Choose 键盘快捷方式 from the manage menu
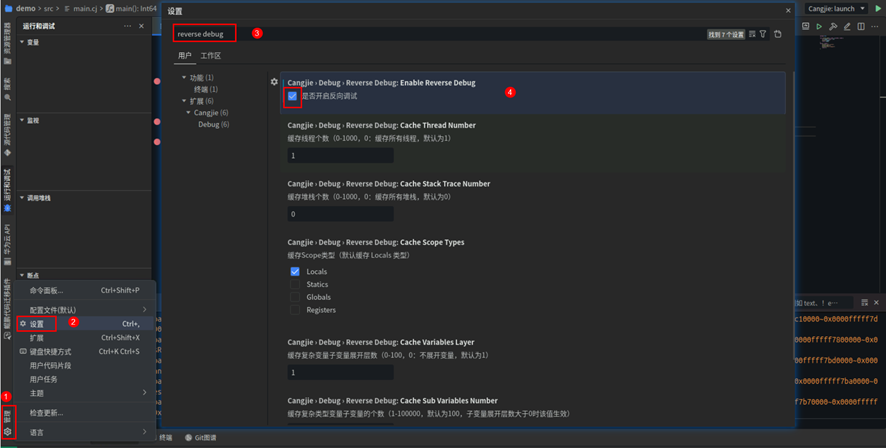The width and height of the screenshot is (886, 448). coord(85,351)
